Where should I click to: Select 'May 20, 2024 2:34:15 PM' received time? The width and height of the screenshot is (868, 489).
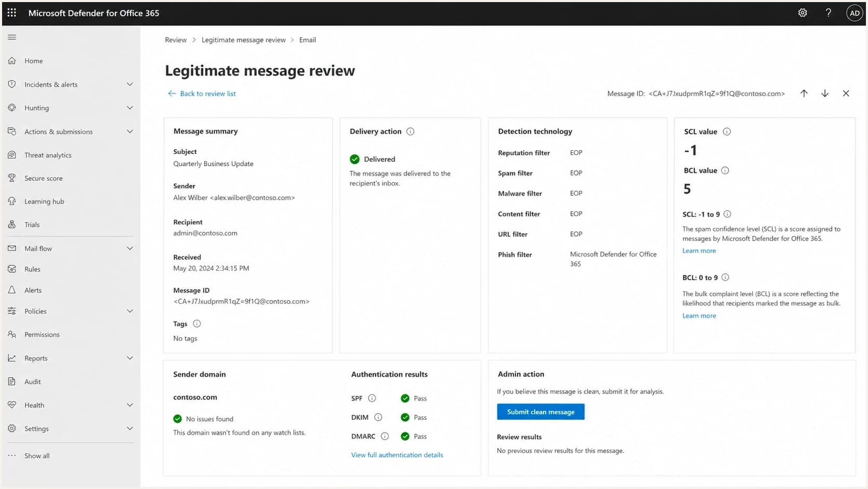pyautogui.click(x=211, y=268)
